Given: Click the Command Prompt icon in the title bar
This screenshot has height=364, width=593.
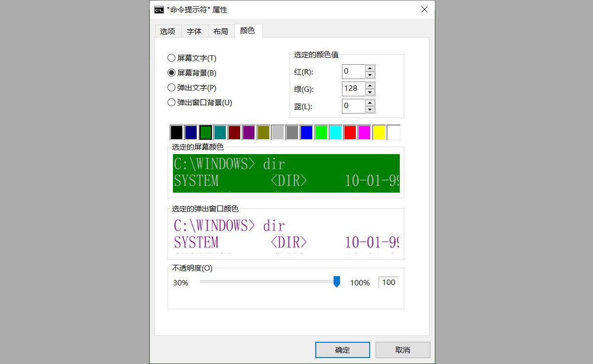Looking at the screenshot, I should click(x=158, y=9).
